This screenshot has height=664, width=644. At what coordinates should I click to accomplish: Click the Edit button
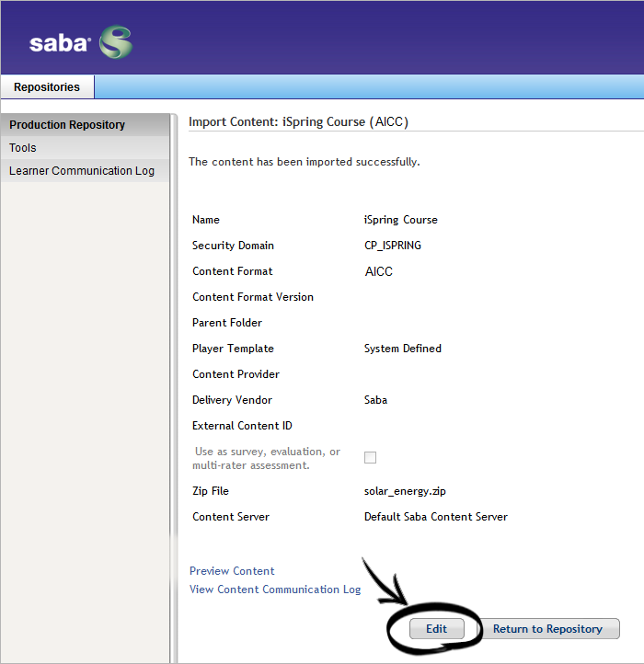click(436, 628)
